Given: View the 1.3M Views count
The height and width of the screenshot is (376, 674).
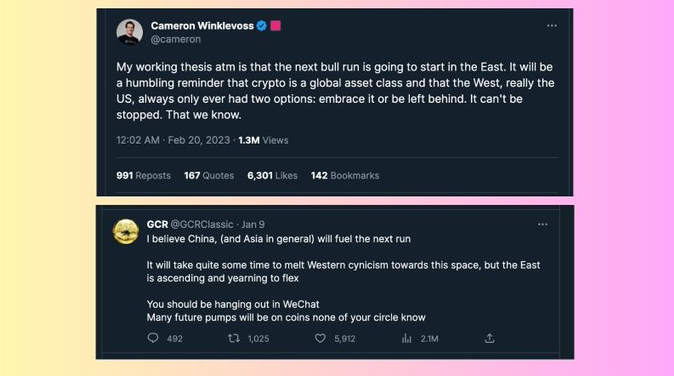Looking at the screenshot, I should pos(263,140).
